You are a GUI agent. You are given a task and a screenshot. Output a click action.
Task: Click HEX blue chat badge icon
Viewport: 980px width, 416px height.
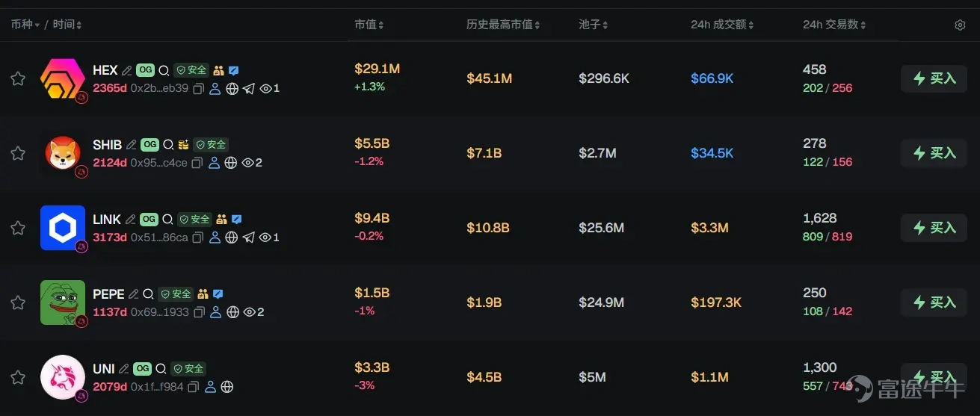[234, 70]
